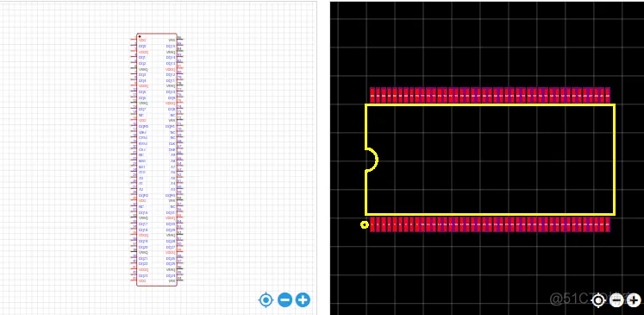
Task: Zoom out the PCB footprint preview
Action: 616,300
